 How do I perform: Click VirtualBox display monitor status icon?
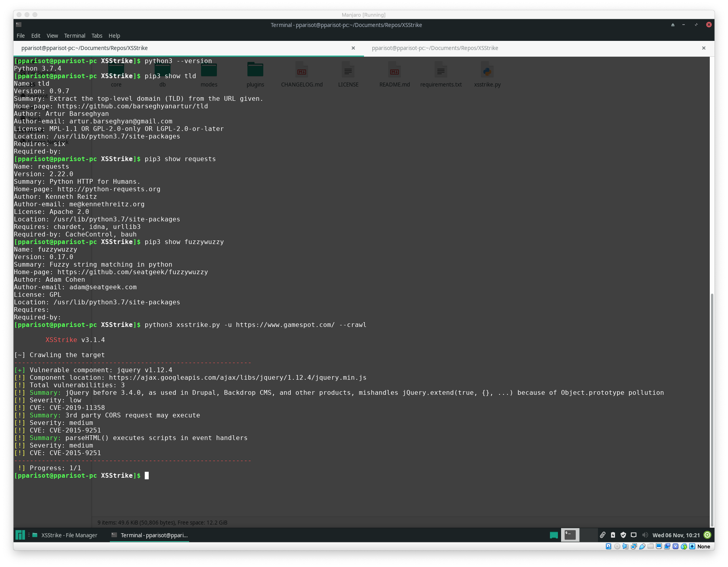pos(659,546)
